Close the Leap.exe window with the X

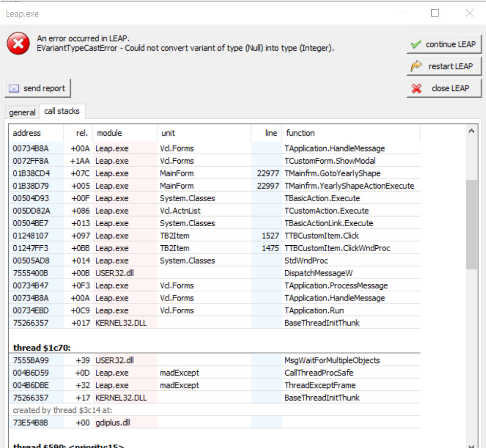(x=469, y=13)
